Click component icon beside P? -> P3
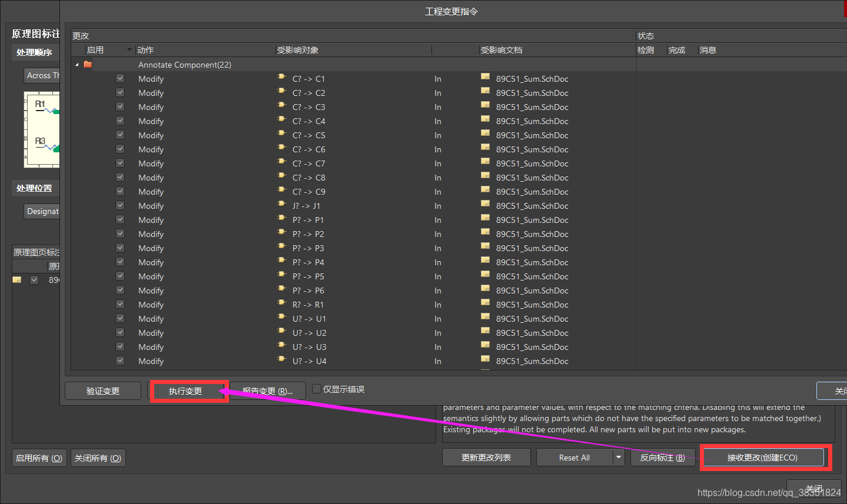 click(281, 247)
